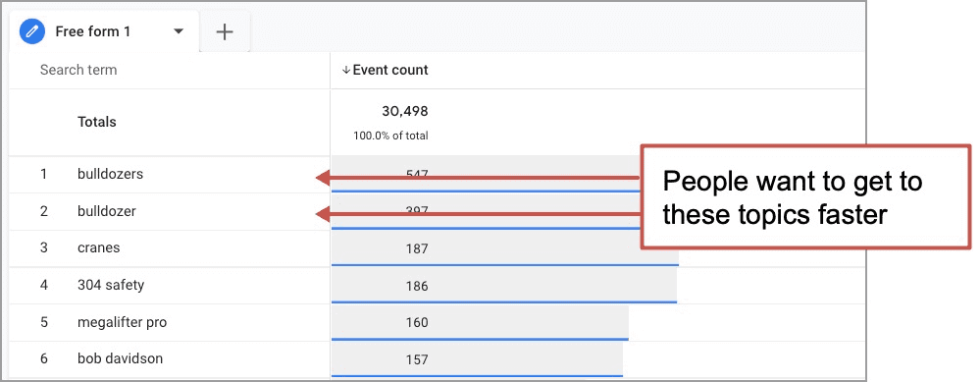Click the Totals row label
Viewport: 980px width, 382px height.
tap(97, 122)
